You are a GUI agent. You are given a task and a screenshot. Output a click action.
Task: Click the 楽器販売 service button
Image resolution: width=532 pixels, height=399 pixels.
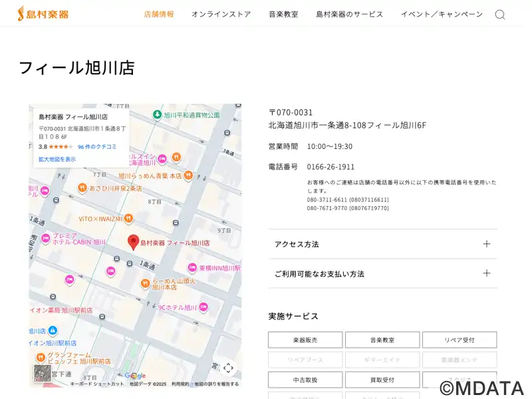point(305,340)
